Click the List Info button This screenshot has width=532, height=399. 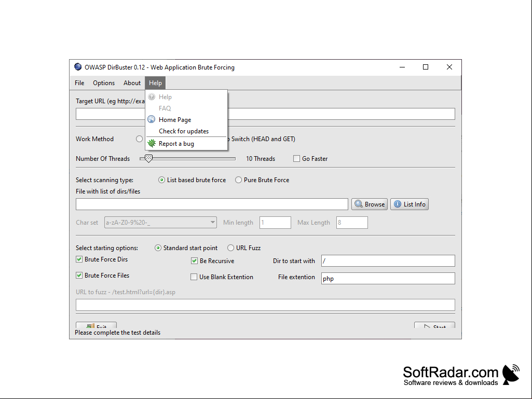pyautogui.click(x=410, y=204)
